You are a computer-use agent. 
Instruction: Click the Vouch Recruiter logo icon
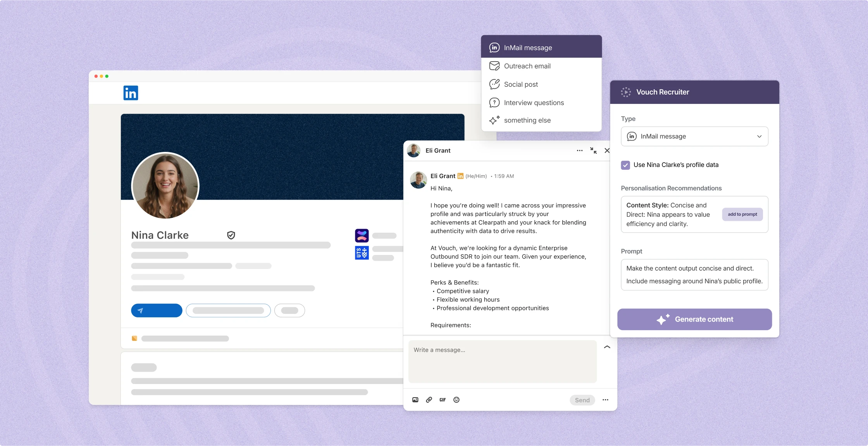(x=625, y=92)
